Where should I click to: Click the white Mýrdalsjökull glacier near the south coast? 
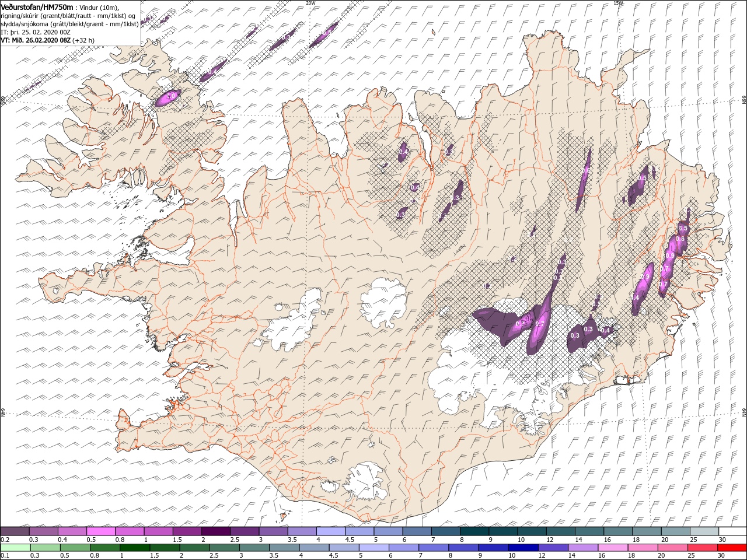365,481
